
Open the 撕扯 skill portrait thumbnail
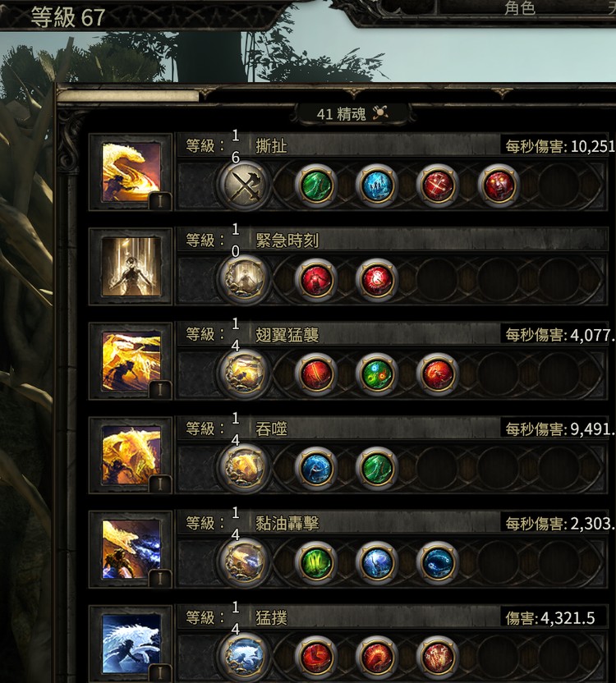(131, 172)
